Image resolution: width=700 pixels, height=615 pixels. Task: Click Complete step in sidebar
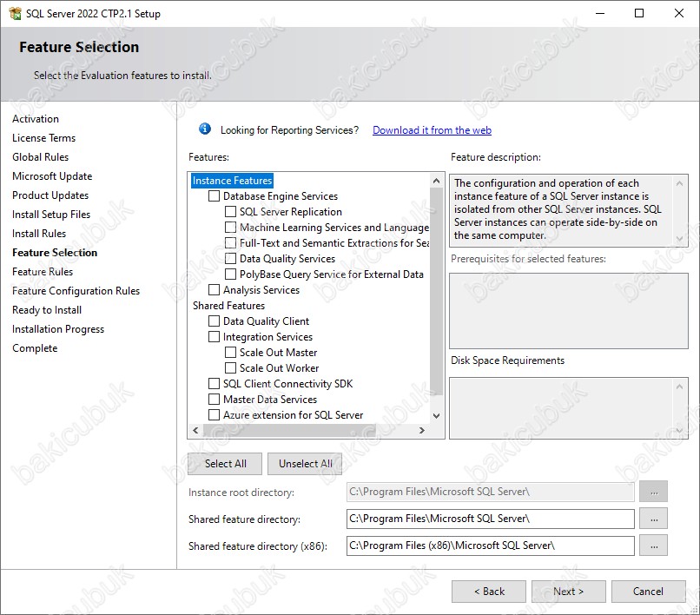(x=35, y=348)
